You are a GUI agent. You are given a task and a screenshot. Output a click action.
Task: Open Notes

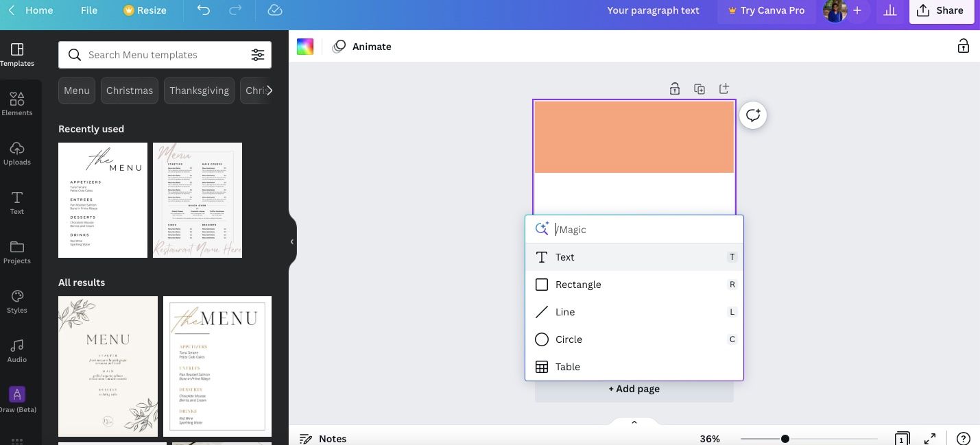pos(323,439)
